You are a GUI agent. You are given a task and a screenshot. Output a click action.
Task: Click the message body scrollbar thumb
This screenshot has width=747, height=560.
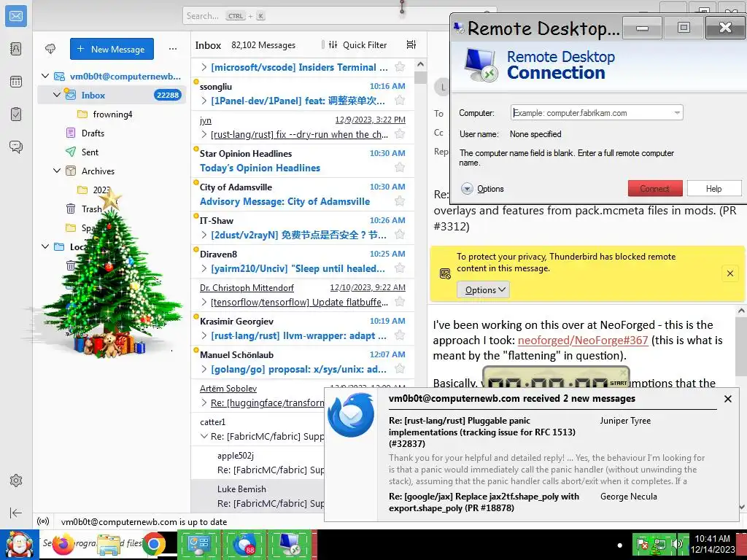coord(741,348)
